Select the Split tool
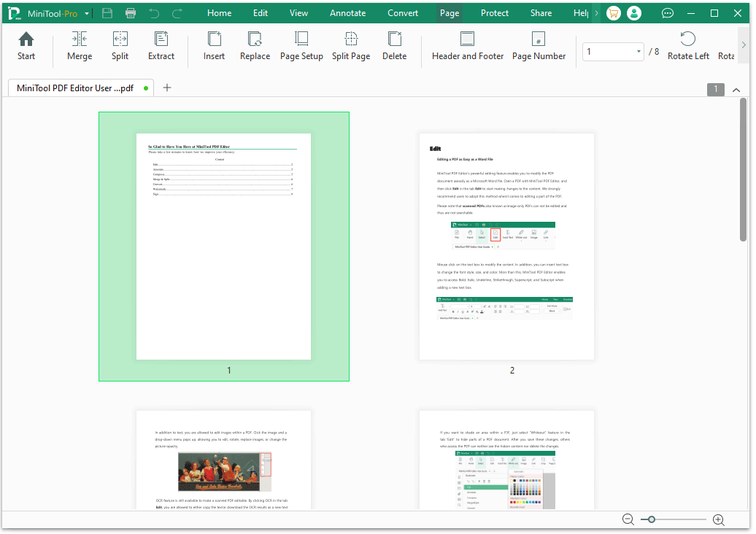 120,46
